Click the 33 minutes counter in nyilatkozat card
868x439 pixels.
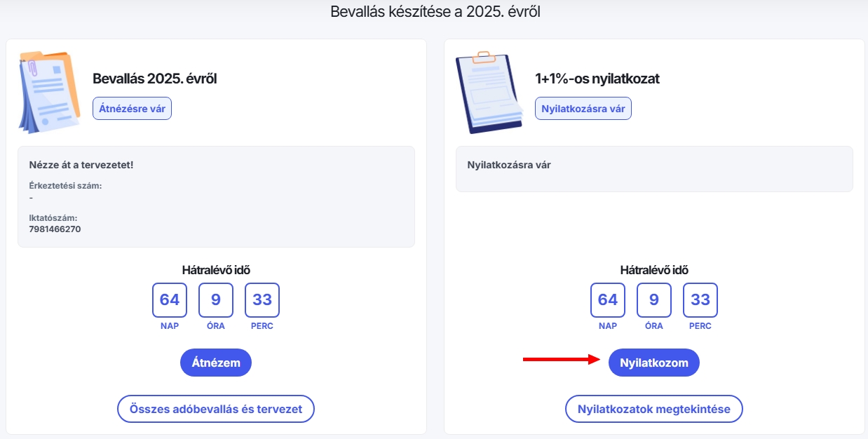pyautogui.click(x=700, y=300)
